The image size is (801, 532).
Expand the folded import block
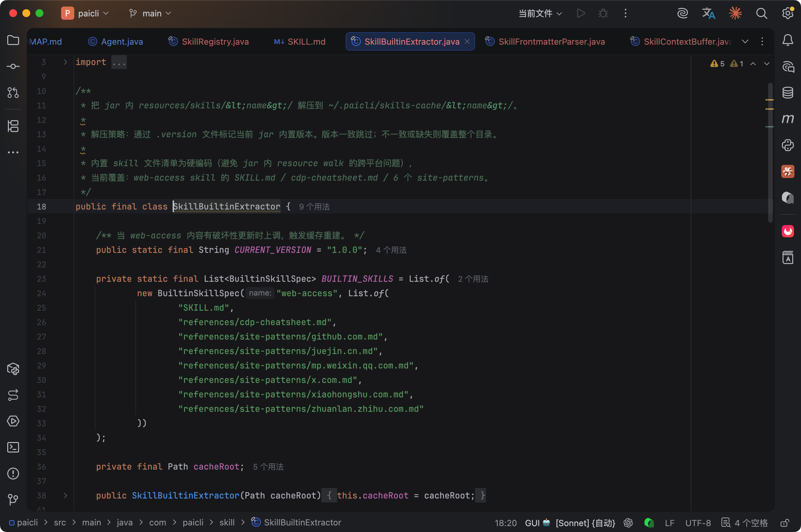coord(65,62)
